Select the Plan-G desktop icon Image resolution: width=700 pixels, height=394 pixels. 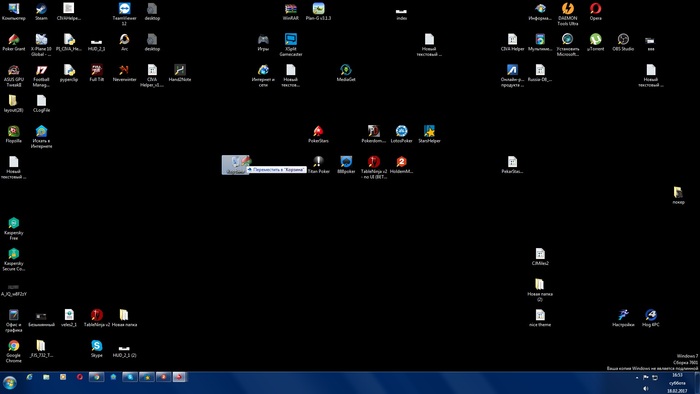[318, 12]
